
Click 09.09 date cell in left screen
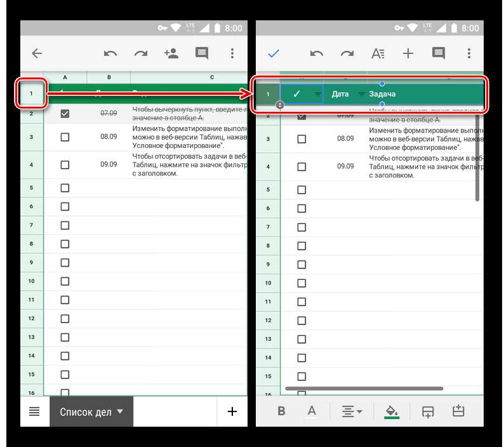point(109,164)
